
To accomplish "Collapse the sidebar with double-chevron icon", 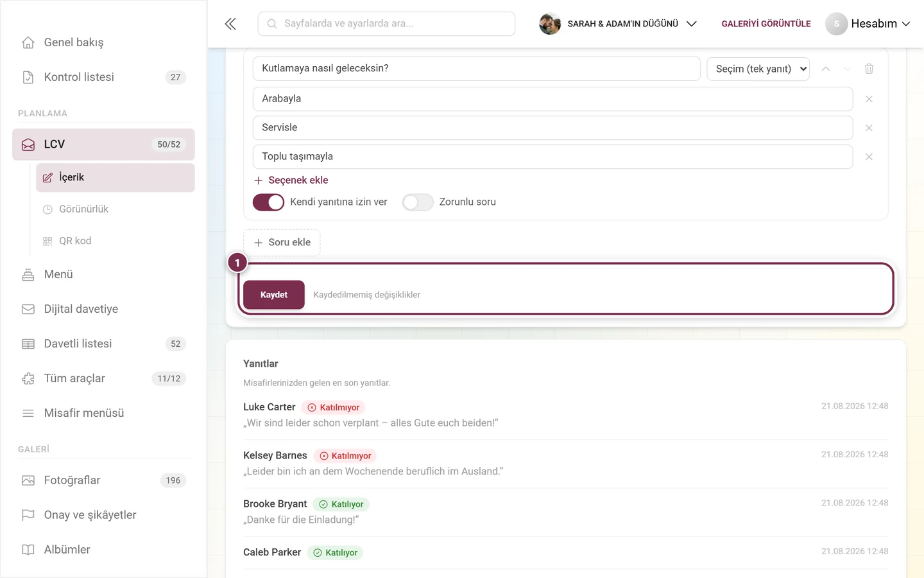I will click(230, 24).
